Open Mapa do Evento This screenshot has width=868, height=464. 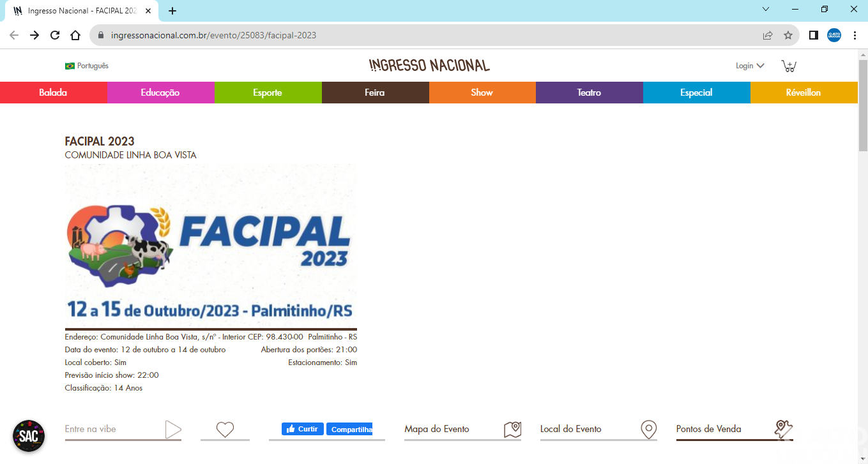pyautogui.click(x=462, y=430)
